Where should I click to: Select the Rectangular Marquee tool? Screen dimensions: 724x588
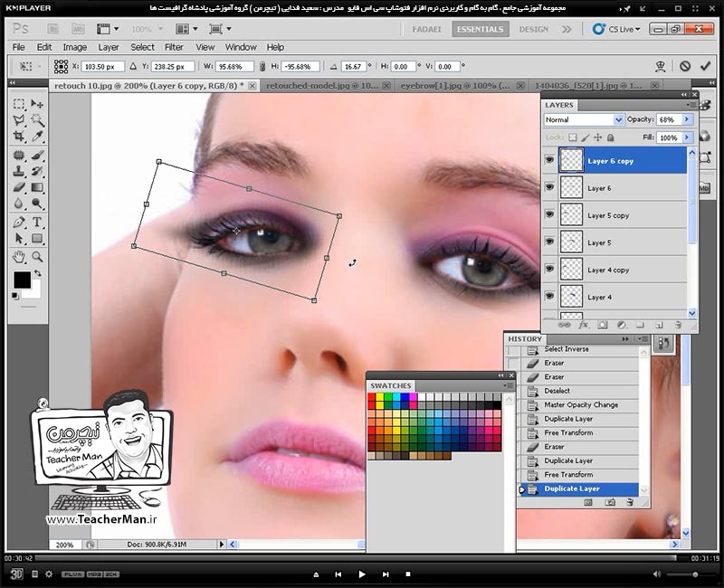(18, 104)
